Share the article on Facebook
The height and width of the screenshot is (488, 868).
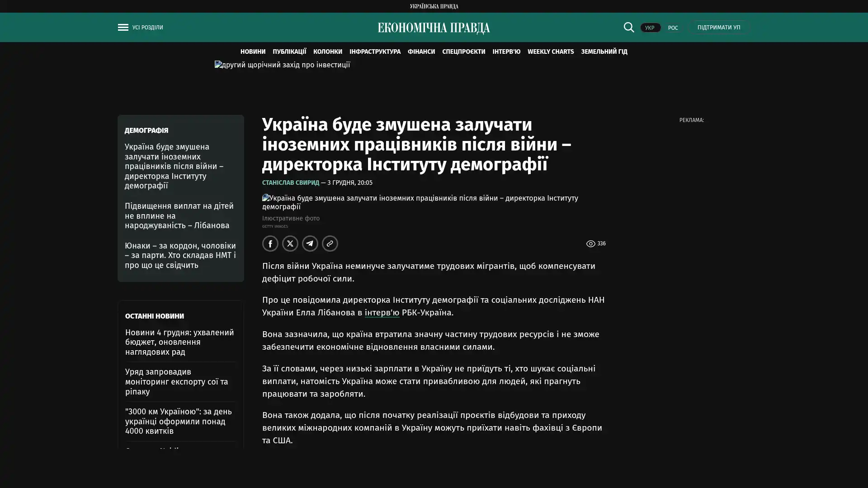tap(270, 244)
